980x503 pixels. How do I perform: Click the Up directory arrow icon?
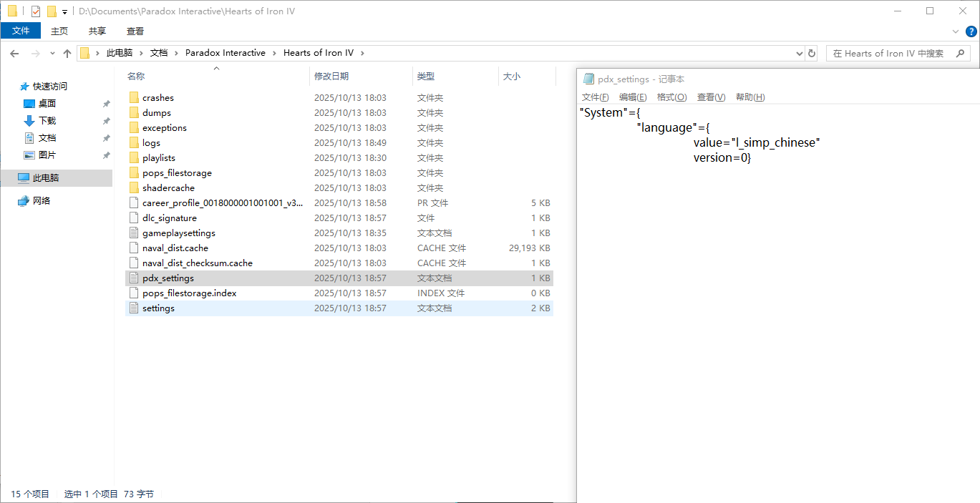tap(67, 53)
